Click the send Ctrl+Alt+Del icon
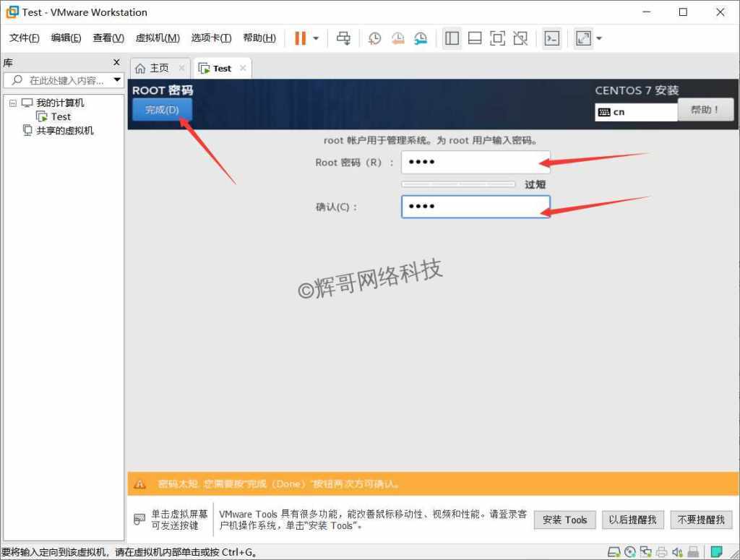The width and height of the screenshot is (740, 560). tap(343, 38)
